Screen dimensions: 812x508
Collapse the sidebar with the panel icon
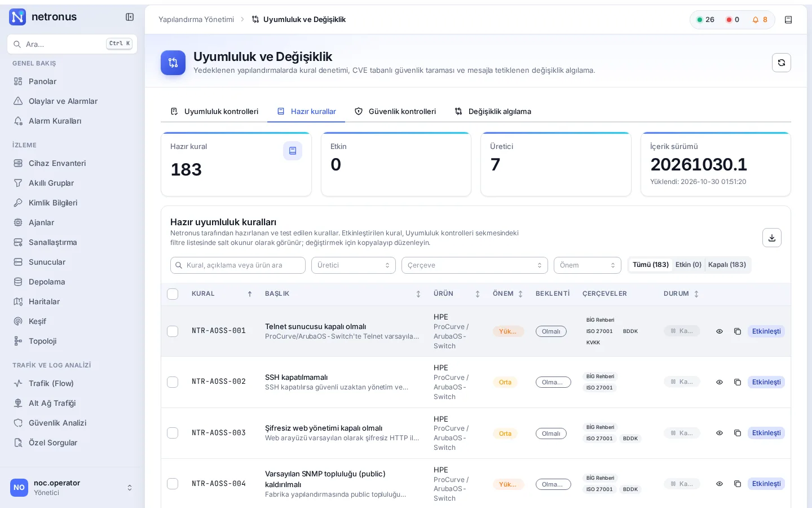tap(130, 17)
